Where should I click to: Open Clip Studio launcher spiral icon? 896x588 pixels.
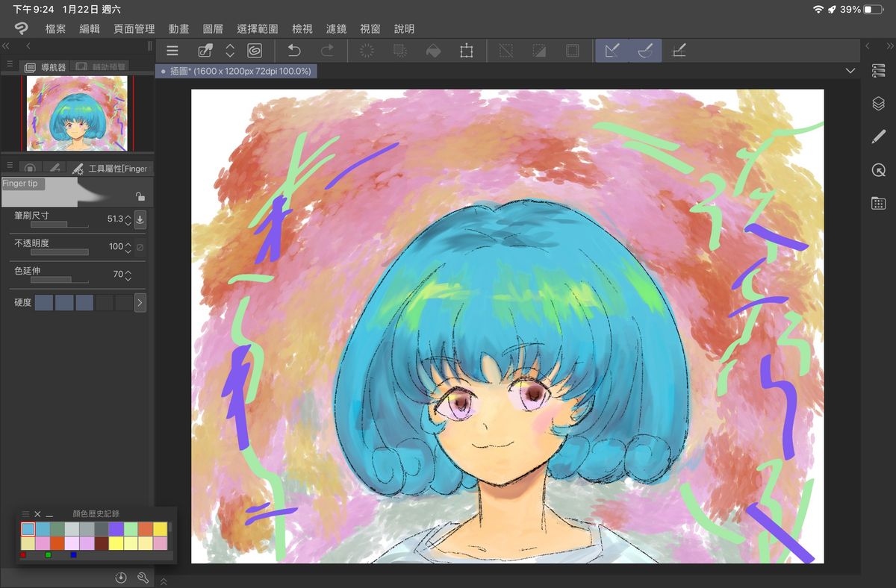pos(255,51)
